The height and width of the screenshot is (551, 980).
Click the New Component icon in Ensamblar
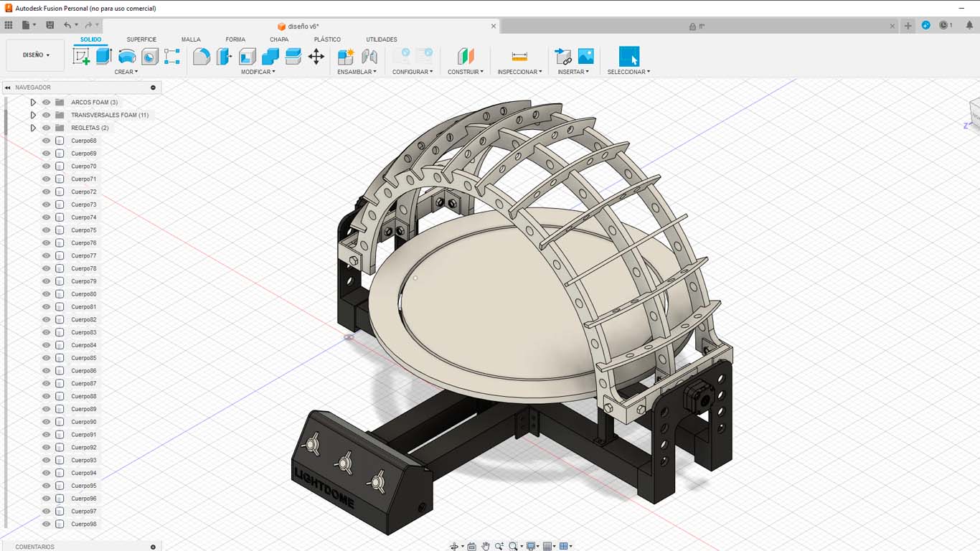pos(346,57)
